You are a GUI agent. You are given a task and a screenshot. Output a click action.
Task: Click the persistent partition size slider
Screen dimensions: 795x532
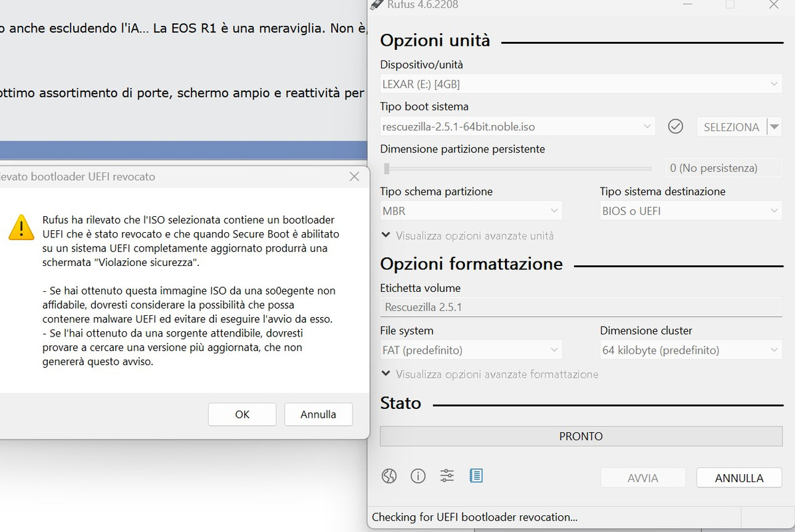pos(518,168)
